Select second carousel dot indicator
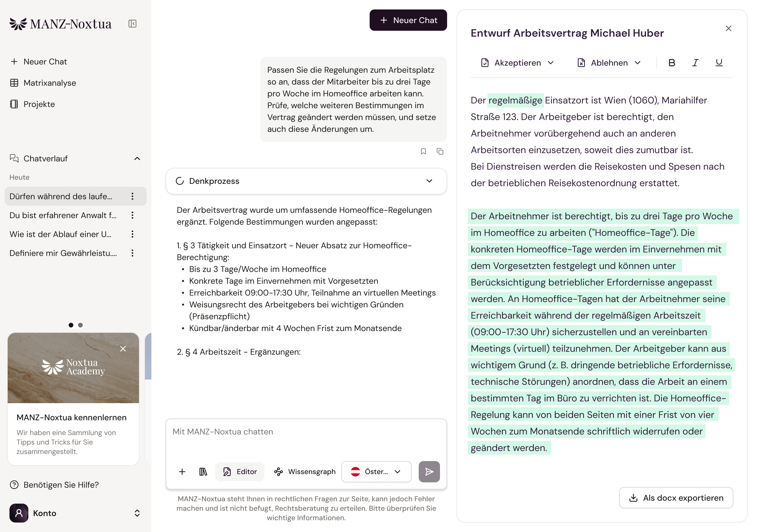 click(80, 325)
